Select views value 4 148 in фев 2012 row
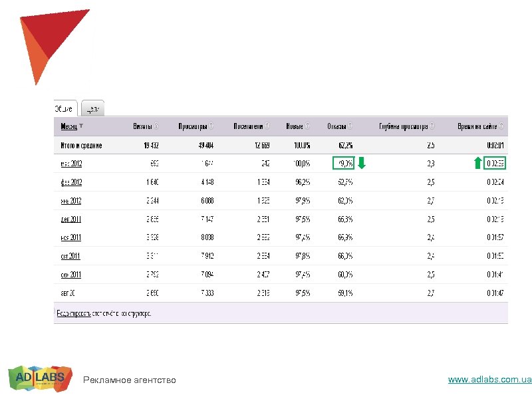The width and height of the screenshot is (532, 399). (207, 182)
